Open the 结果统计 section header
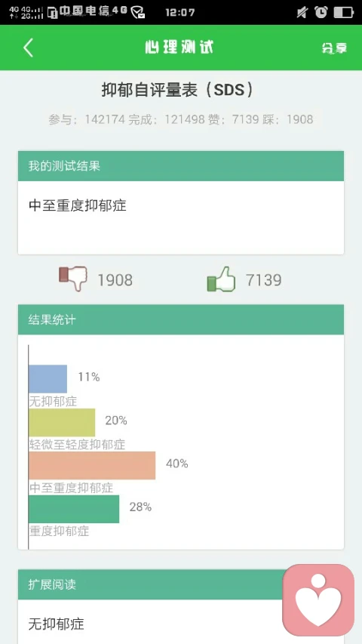This screenshot has width=362, height=644. click(x=181, y=319)
